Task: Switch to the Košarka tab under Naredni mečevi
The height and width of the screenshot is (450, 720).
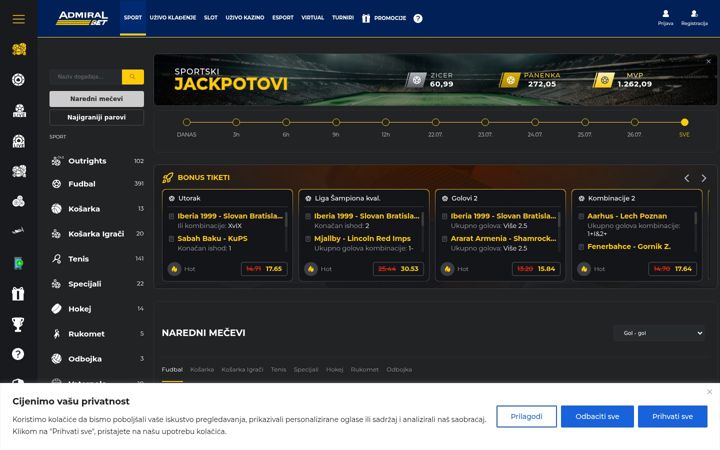Action: (202, 370)
